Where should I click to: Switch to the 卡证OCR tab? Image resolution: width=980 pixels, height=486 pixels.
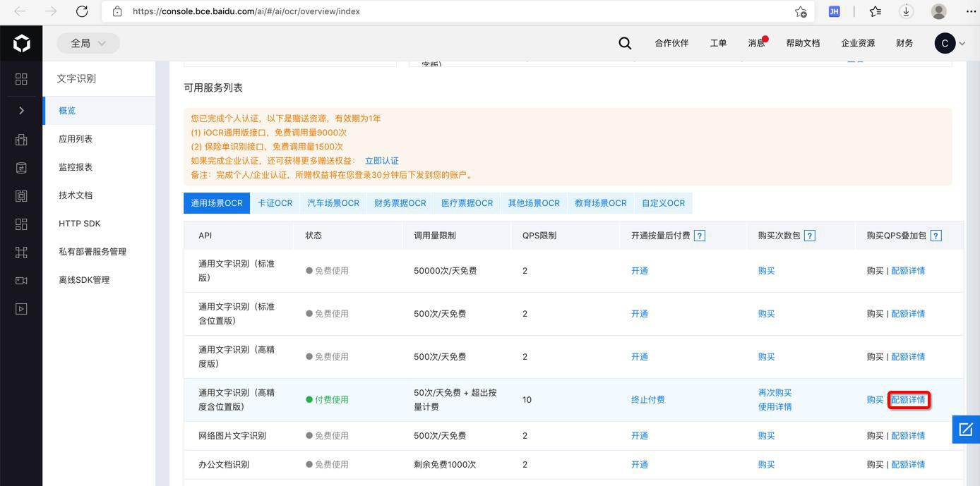pos(275,203)
